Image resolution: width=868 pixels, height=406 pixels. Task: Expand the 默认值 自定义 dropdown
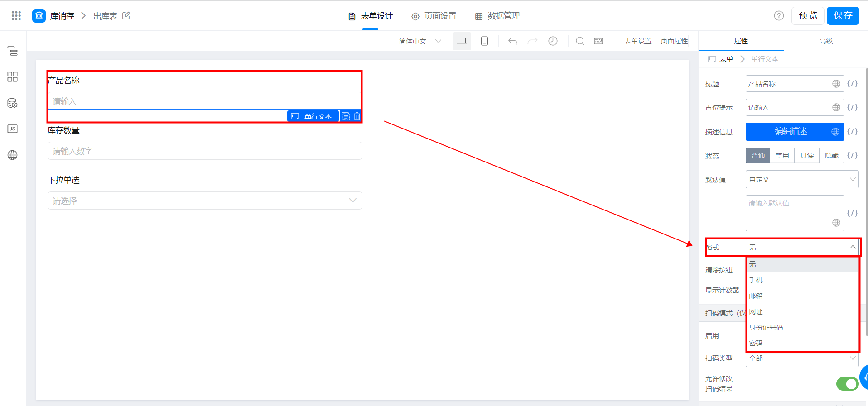pyautogui.click(x=802, y=179)
